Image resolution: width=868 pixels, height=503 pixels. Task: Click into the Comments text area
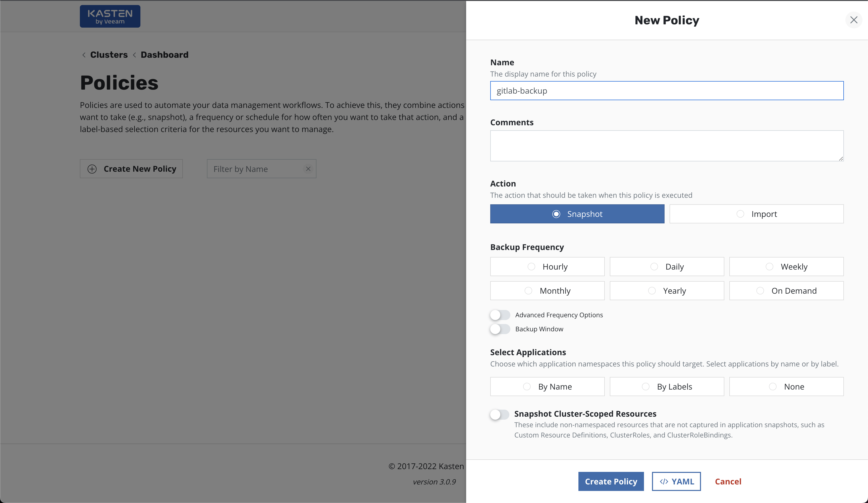(667, 146)
